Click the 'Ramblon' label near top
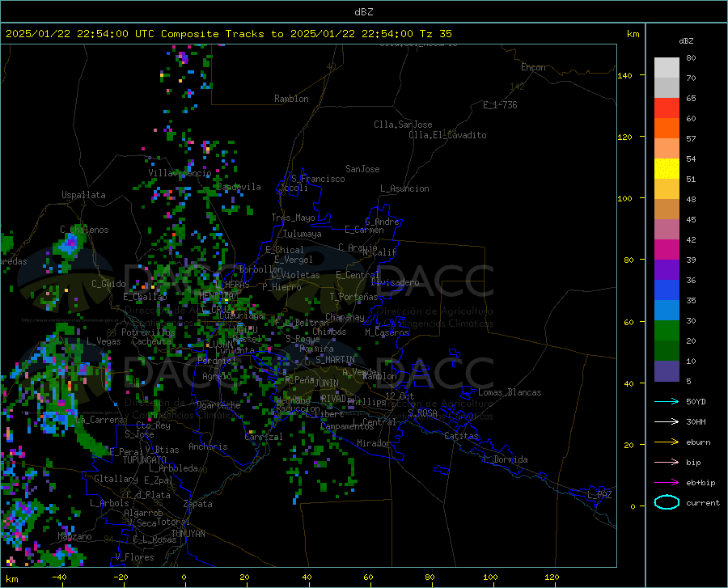The width and height of the screenshot is (728, 588). click(x=291, y=99)
